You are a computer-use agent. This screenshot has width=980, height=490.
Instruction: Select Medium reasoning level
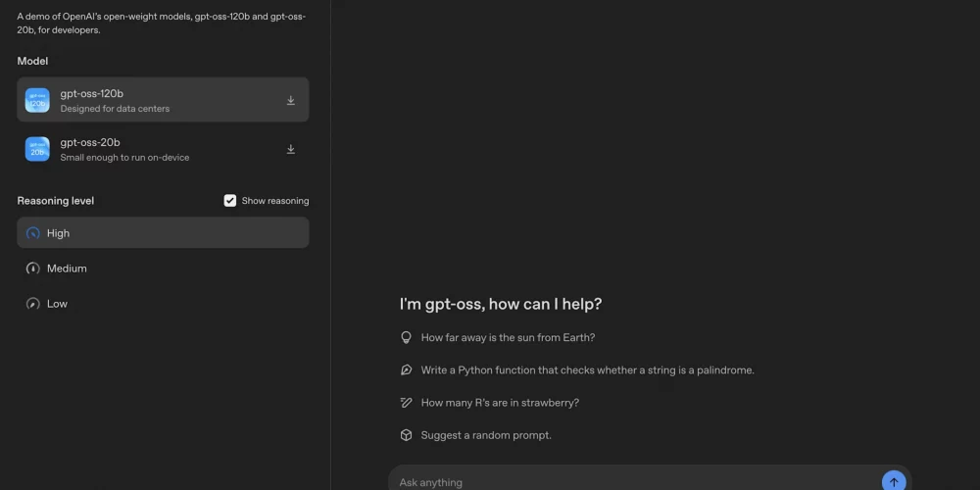(x=163, y=269)
